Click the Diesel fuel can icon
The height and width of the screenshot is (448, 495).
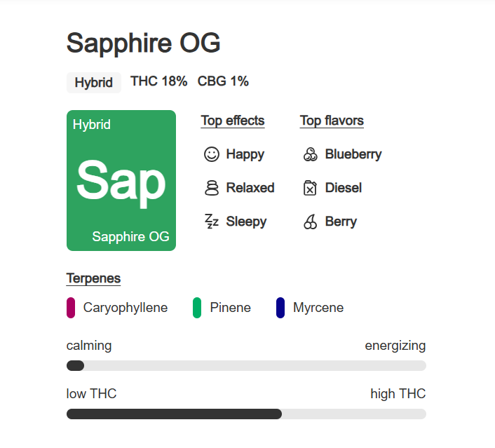[x=310, y=188]
